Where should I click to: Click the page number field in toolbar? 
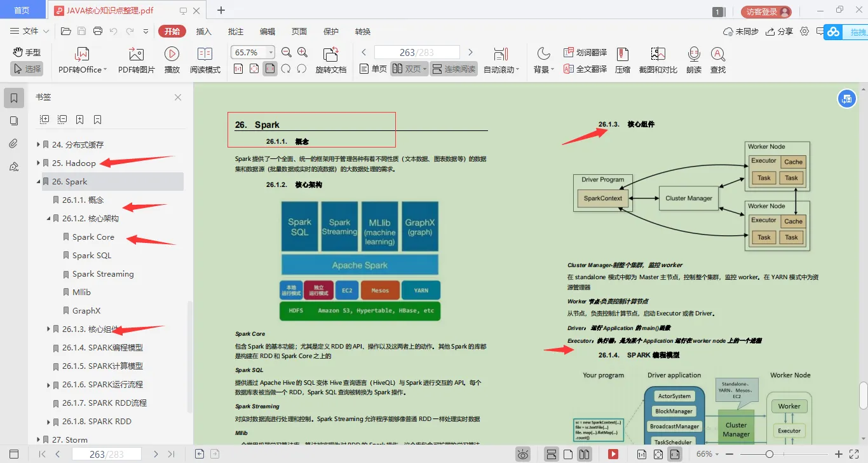pyautogui.click(x=417, y=52)
